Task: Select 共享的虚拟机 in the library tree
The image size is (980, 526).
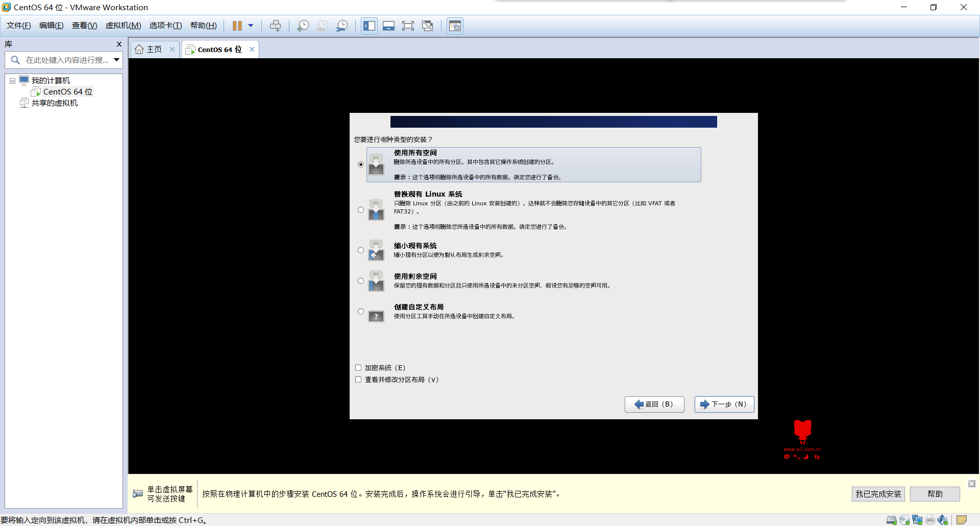Action: (x=55, y=103)
